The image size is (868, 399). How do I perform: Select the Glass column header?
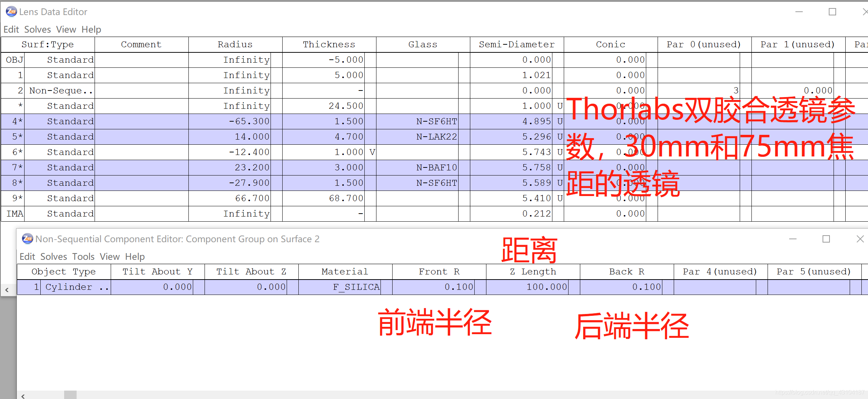pyautogui.click(x=423, y=44)
